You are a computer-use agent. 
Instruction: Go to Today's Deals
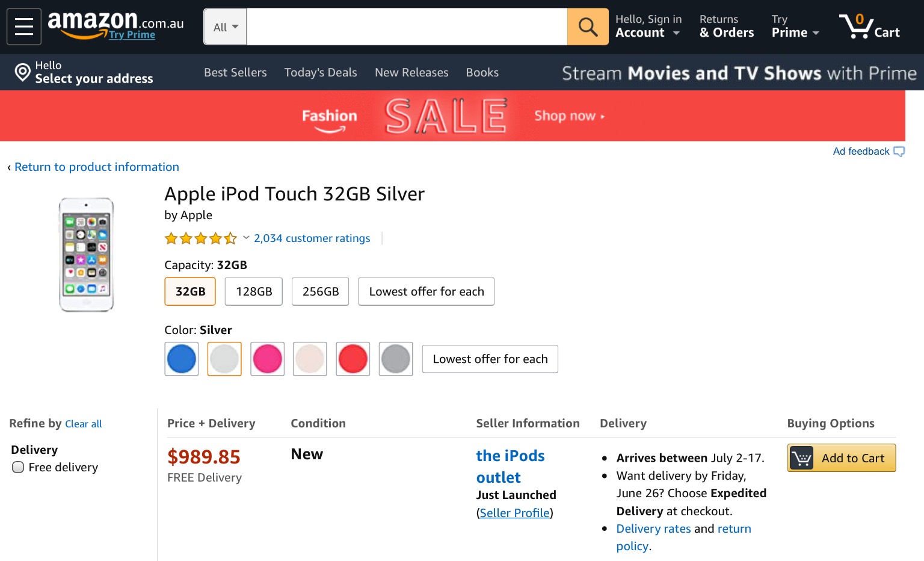pyautogui.click(x=321, y=72)
